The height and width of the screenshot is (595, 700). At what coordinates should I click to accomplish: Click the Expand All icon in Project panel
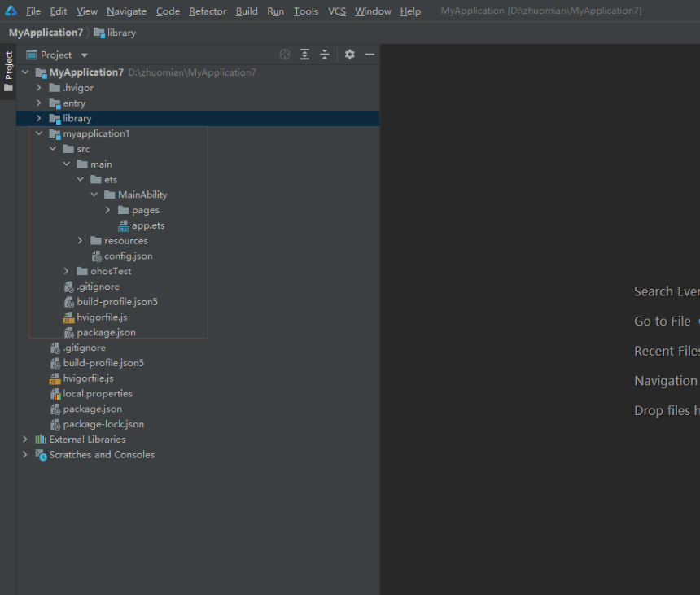click(304, 55)
